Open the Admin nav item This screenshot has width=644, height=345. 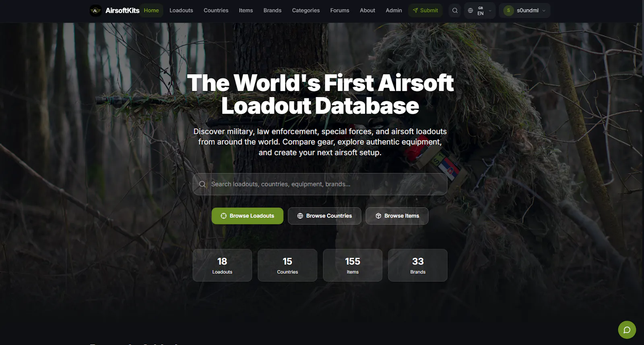(394, 10)
